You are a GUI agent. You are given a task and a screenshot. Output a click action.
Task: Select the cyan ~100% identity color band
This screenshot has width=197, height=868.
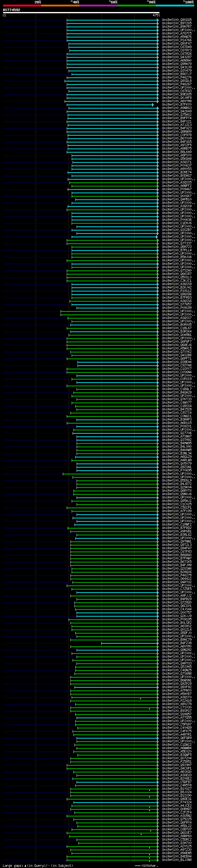175,6
